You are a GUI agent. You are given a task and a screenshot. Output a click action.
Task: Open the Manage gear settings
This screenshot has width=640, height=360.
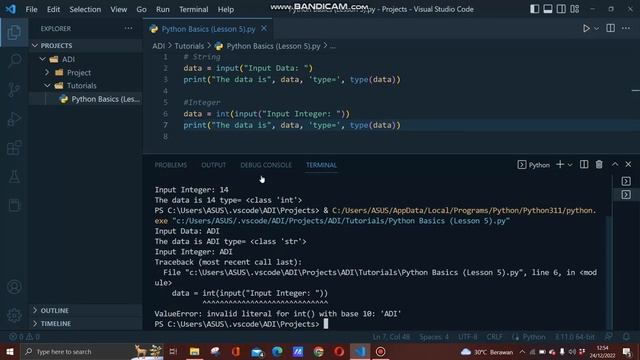[14, 315]
